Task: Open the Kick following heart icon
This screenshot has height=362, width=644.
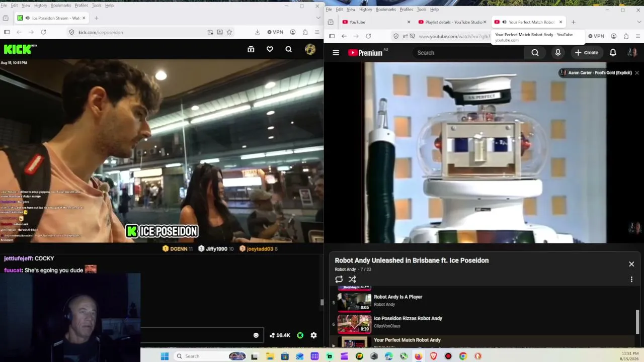Action: pos(270,49)
